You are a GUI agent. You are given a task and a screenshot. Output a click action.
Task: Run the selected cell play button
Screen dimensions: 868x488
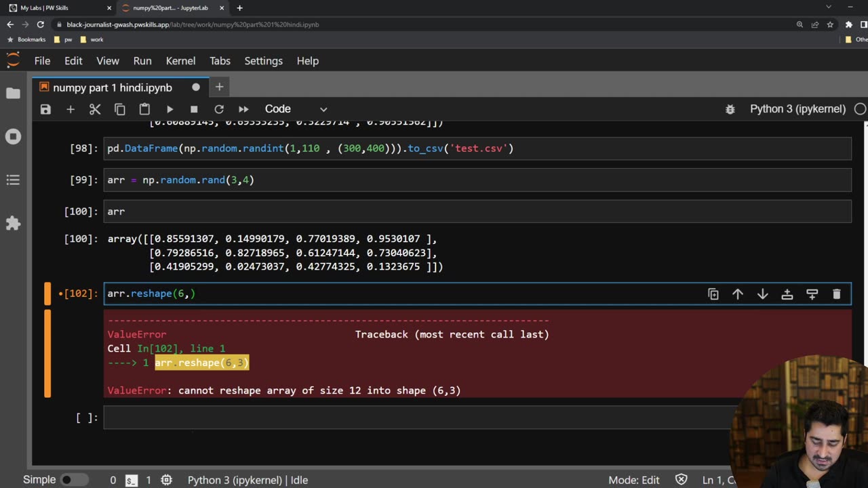pyautogui.click(x=170, y=109)
